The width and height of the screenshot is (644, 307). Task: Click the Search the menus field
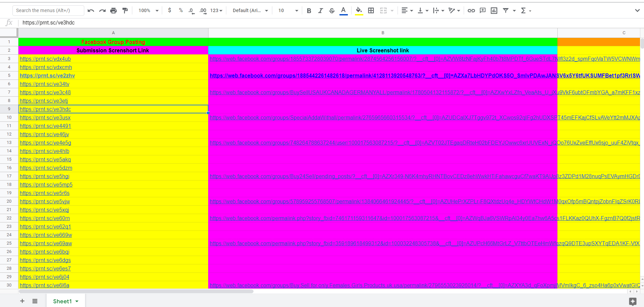tap(48, 11)
